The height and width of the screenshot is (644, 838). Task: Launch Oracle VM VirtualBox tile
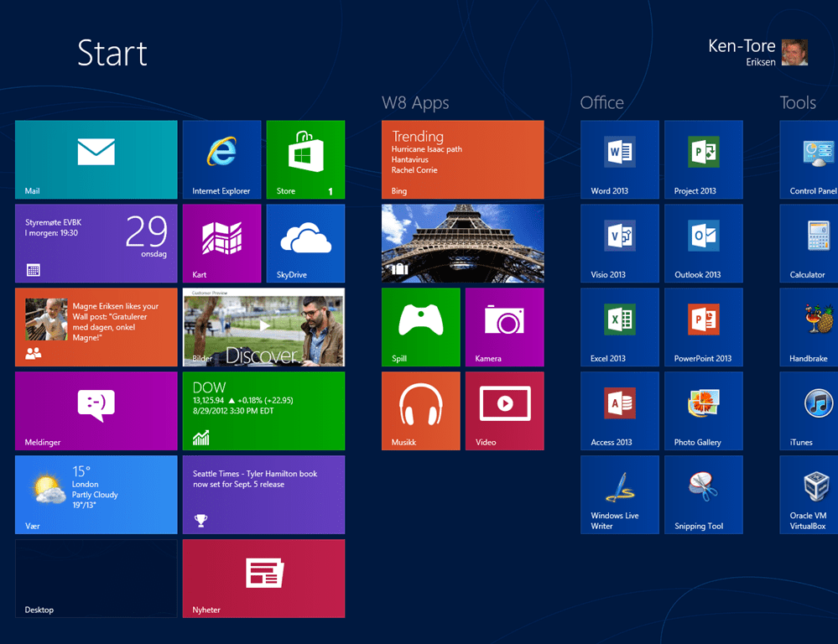(809, 495)
